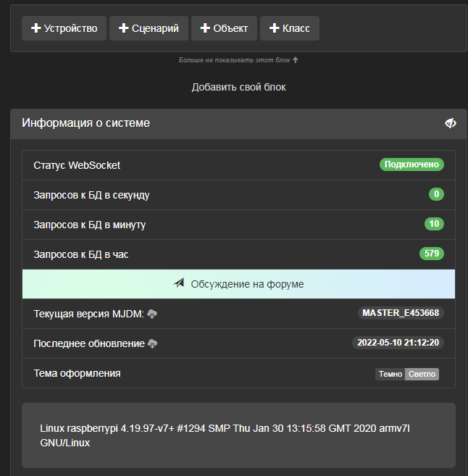Screen dimensions: 468x476
Task: Switch theme to Темно
Action: [x=390, y=374]
